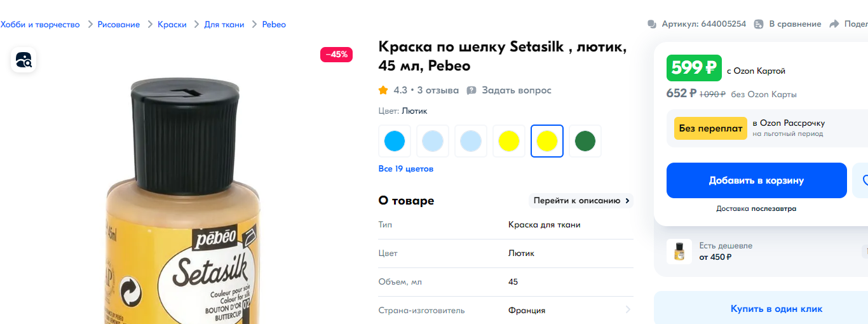Screen dimensions: 868x324
Task: Go to Рисование breadcrumb category
Action: [x=119, y=25]
